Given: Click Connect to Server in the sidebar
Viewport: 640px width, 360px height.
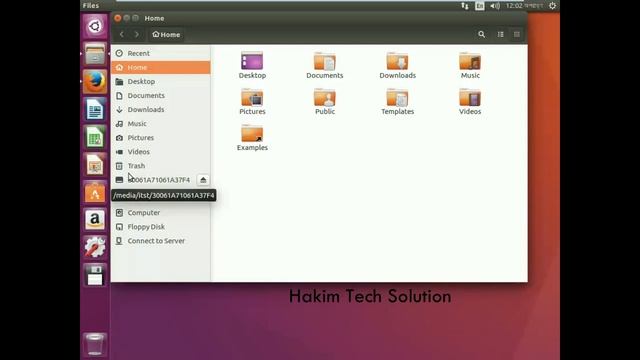Looking at the screenshot, I should tap(161, 241).
